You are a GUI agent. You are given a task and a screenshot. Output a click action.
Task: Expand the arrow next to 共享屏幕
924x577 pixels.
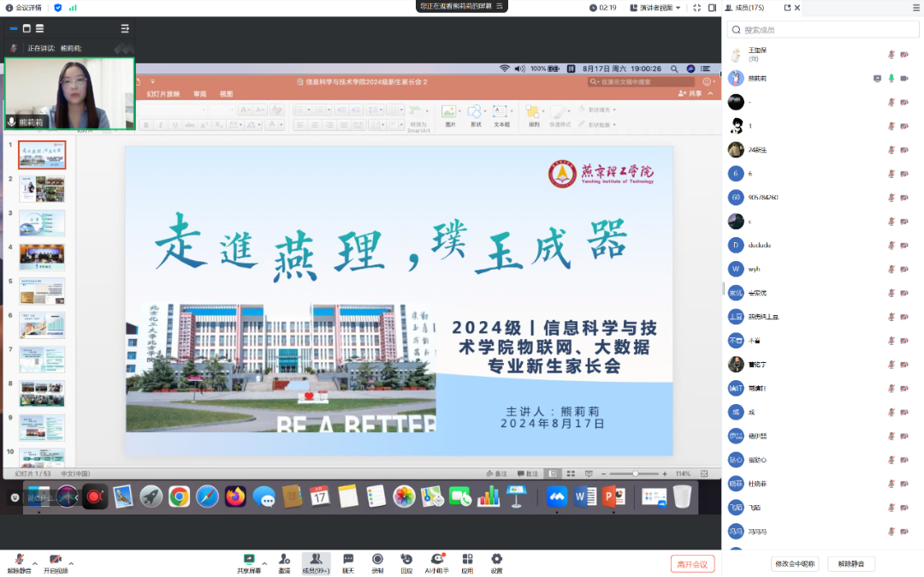pos(264,563)
